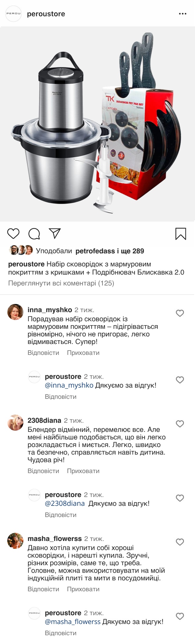This screenshot has height=644, width=195.
Task: Like masha_flowerss's comment with heart
Action: click(x=180, y=542)
